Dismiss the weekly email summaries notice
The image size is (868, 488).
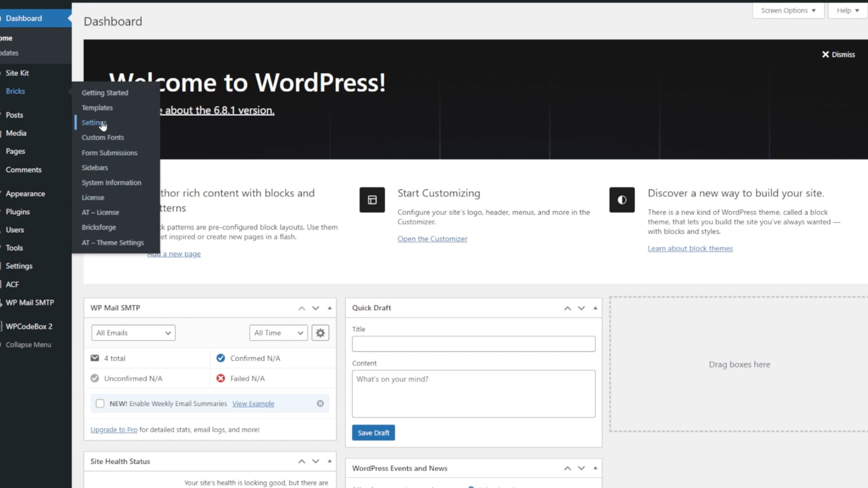pyautogui.click(x=320, y=404)
